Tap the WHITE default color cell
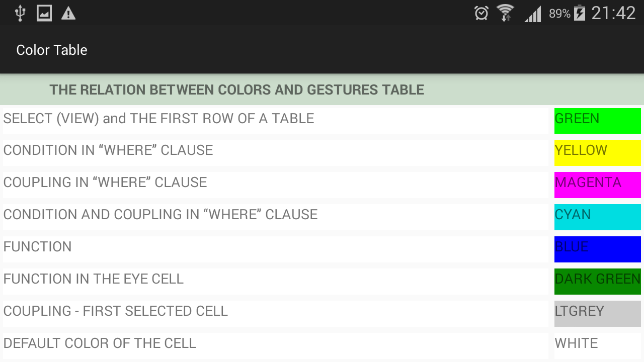This screenshot has width=644, height=362. [597, 344]
